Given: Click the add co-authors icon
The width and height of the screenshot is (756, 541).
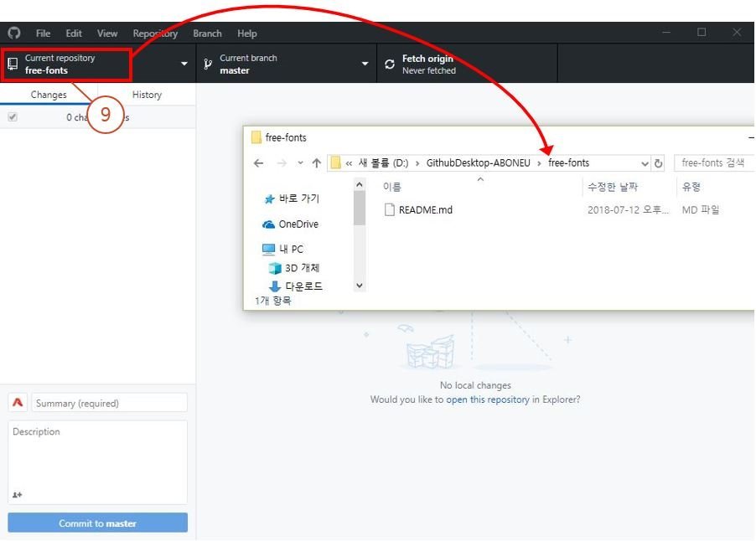Looking at the screenshot, I should (x=18, y=495).
